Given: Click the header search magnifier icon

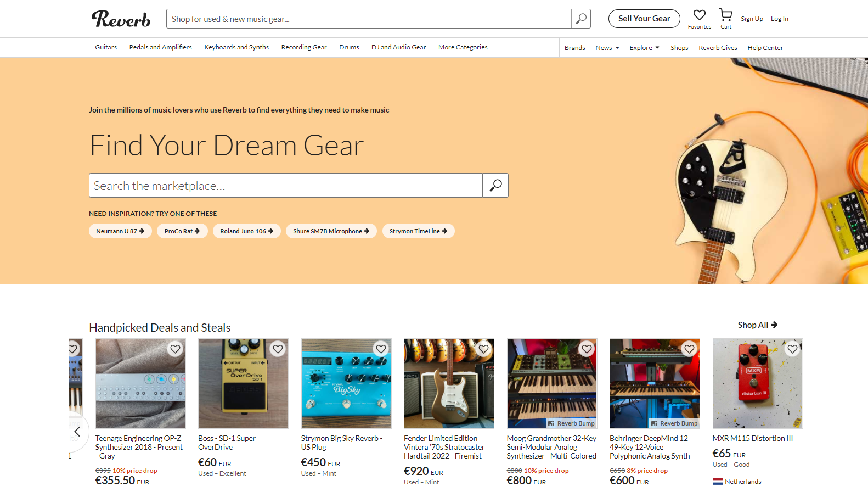Looking at the screenshot, I should (581, 19).
